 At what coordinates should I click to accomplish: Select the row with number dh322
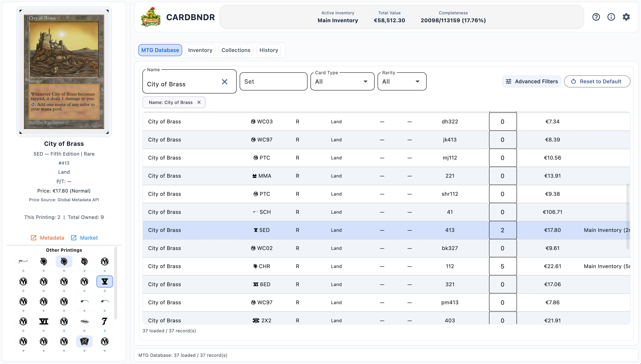pos(386,122)
